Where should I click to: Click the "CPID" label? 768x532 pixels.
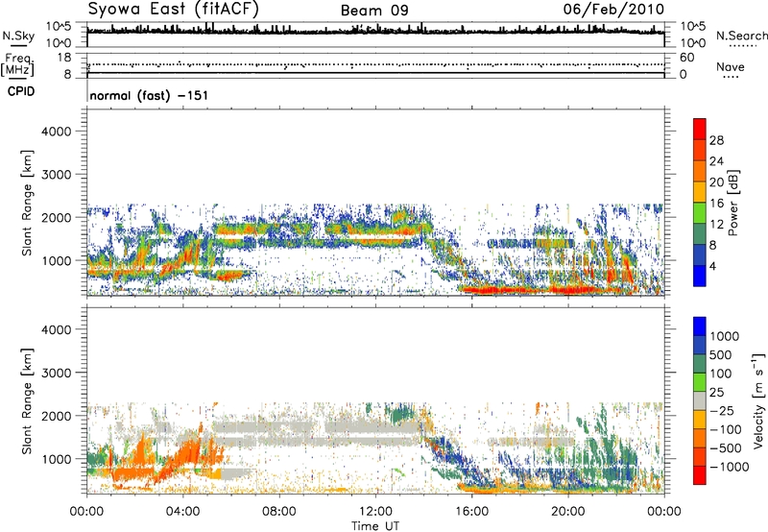point(21,91)
